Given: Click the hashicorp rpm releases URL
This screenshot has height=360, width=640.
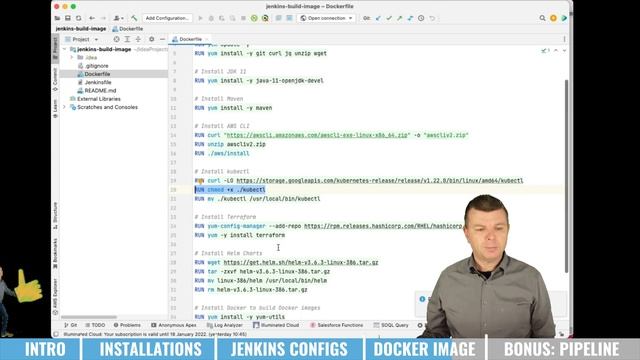Looking at the screenshot, I should point(383,226).
